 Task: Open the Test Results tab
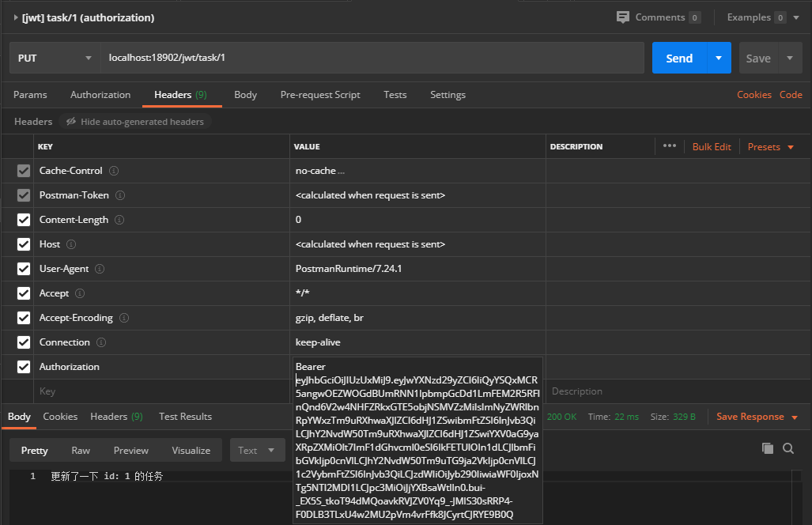tap(185, 417)
